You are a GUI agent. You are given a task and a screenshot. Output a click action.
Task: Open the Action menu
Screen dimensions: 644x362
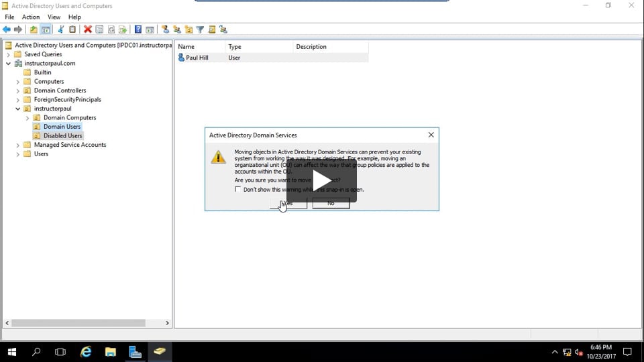click(x=31, y=17)
